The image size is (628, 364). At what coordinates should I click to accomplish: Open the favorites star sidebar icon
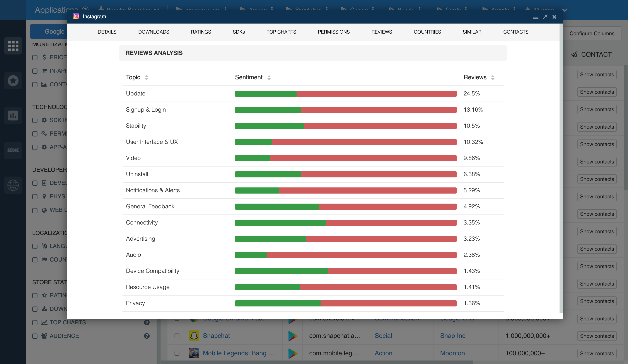click(13, 80)
